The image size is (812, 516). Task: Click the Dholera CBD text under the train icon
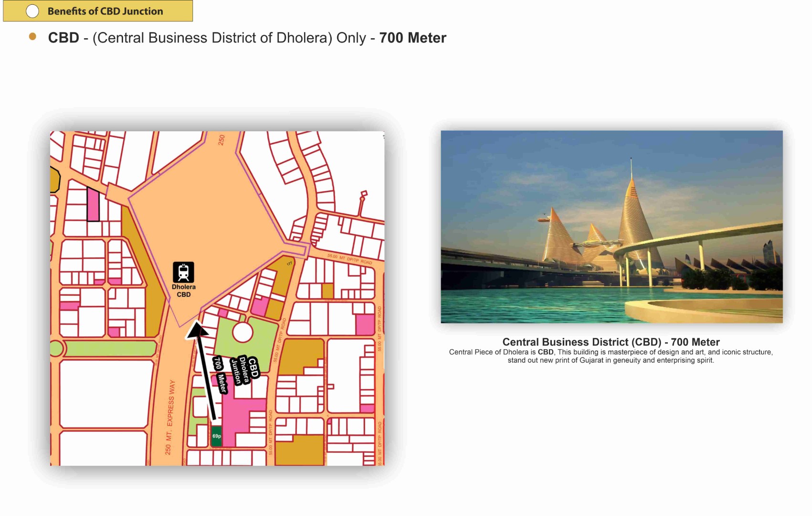(x=184, y=290)
